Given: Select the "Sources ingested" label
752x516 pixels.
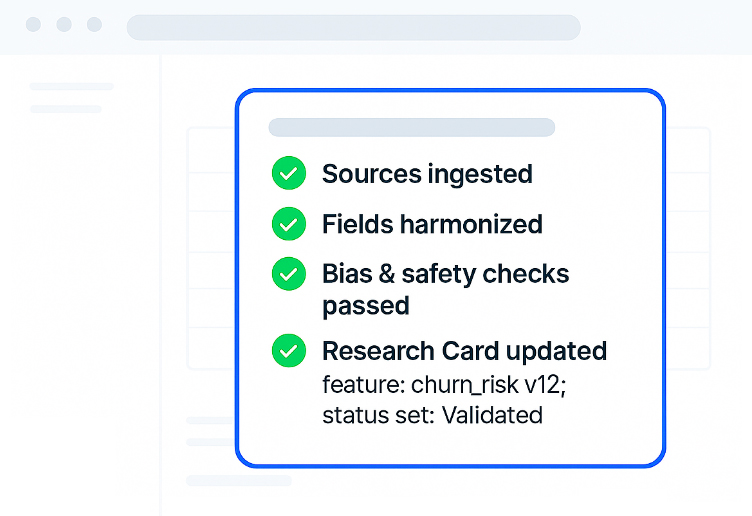Looking at the screenshot, I should 427,174.
